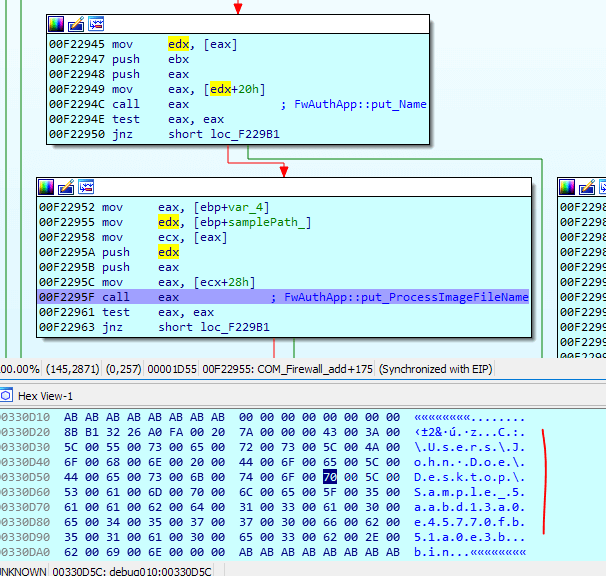The image size is (606, 576).
Task: Click ASCII text \.U.s.e.r.s.\.J.
Action: click(469, 447)
